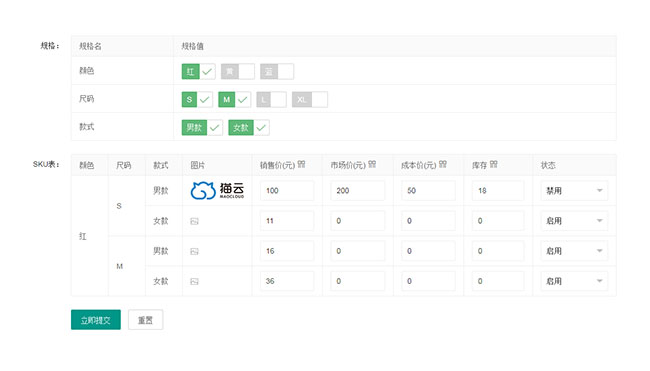650x371 pixels.
Task: Open batch-set icon beside 成本价(元)
Action: click(x=443, y=164)
